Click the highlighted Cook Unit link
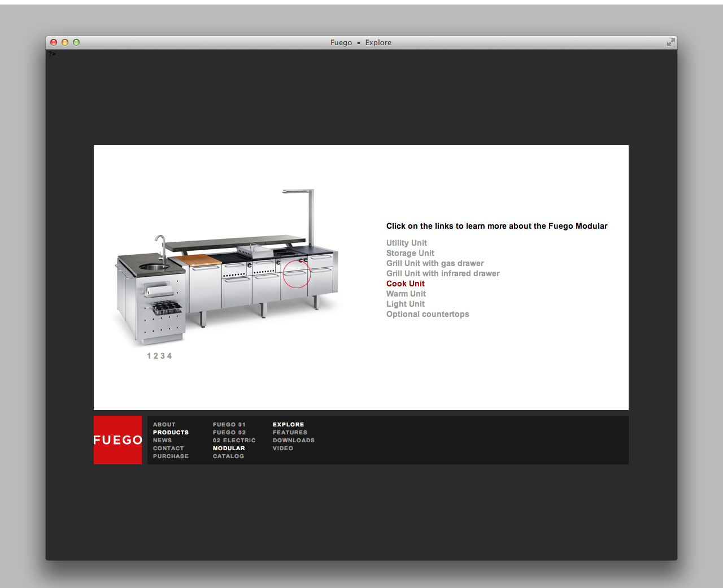Image resolution: width=723 pixels, height=588 pixels. 405,284
